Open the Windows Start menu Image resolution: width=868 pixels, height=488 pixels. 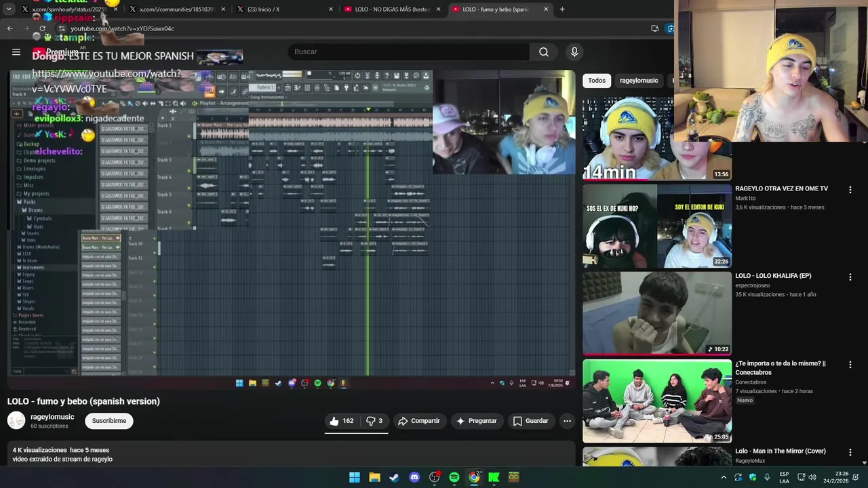355,477
